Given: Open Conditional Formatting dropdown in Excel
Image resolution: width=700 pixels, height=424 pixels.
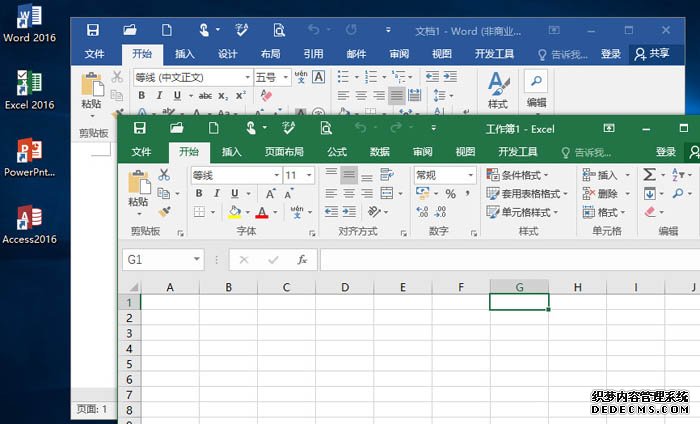Looking at the screenshot, I should (517, 175).
